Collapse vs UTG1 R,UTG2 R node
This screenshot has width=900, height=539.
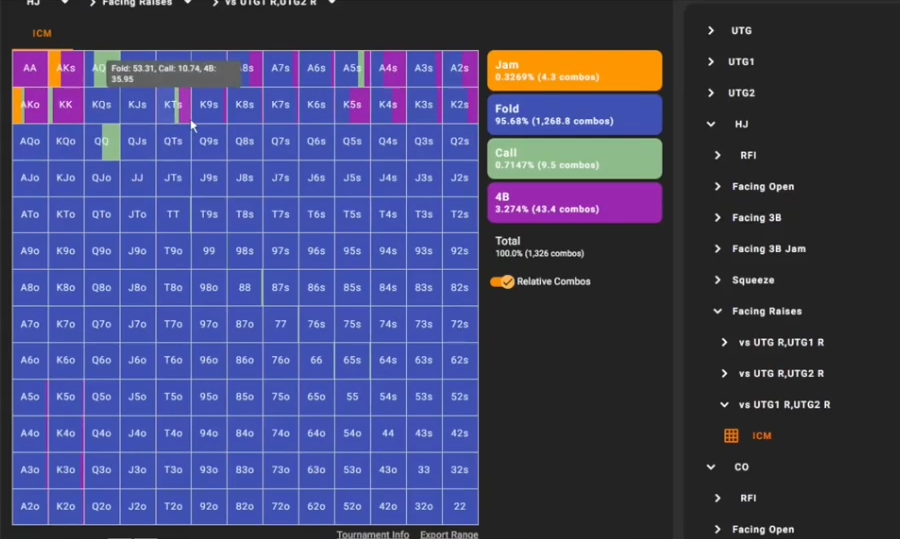coord(724,405)
